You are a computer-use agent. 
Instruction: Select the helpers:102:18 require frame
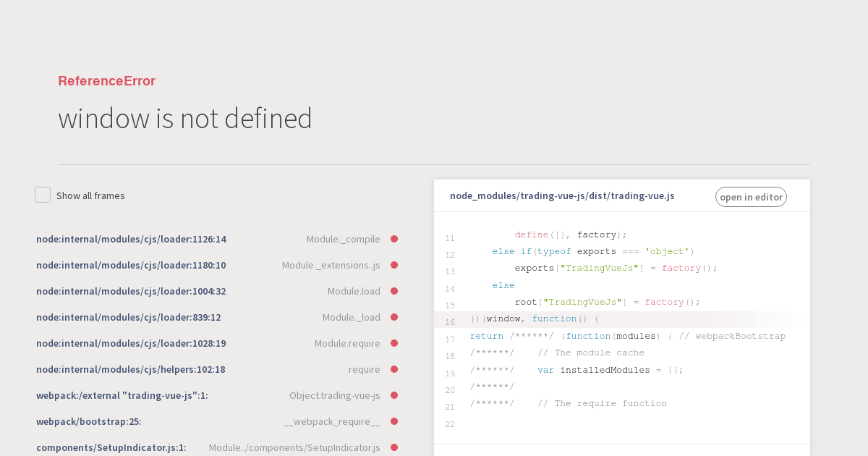click(208, 369)
